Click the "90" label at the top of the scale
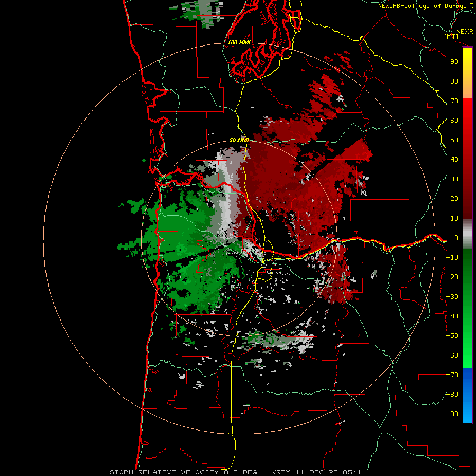This screenshot has height=476, width=476. pyautogui.click(x=454, y=61)
